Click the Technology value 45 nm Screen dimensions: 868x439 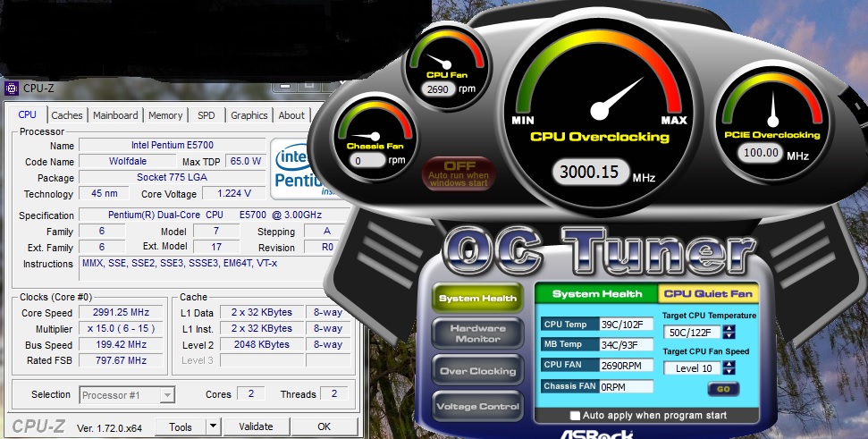tap(104, 193)
